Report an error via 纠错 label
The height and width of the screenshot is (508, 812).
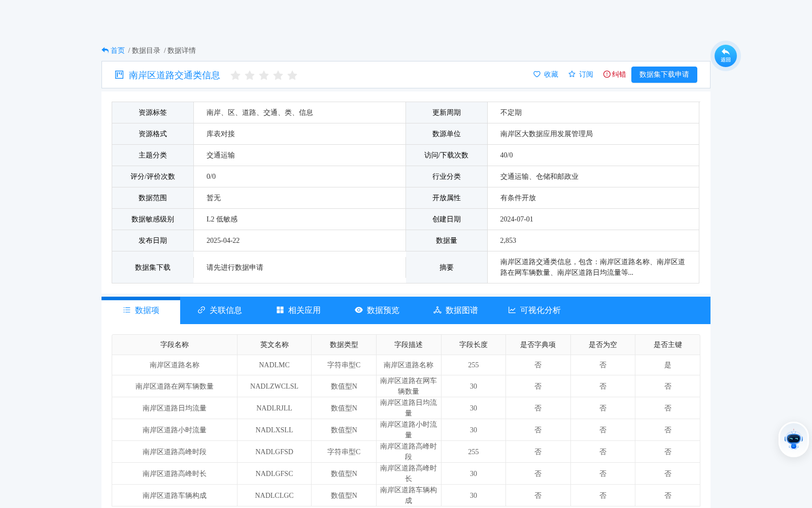coord(619,74)
